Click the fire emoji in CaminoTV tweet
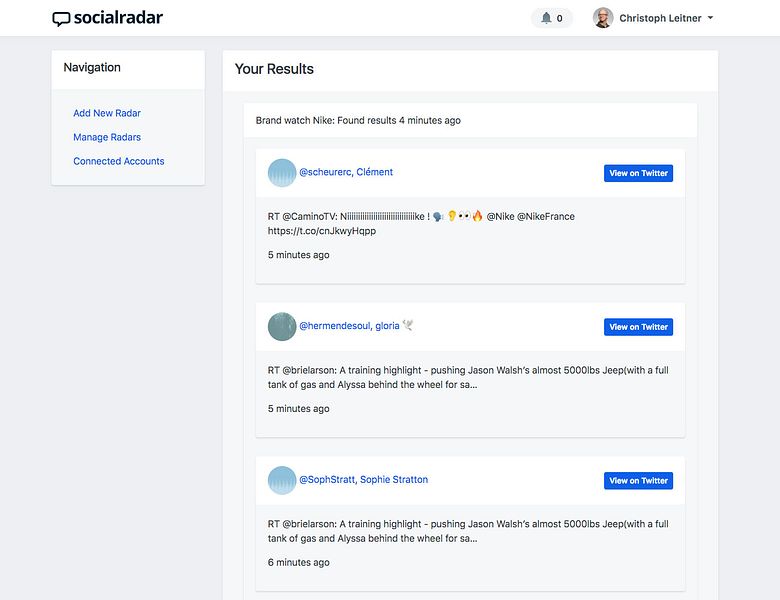780x600 pixels. [478, 216]
